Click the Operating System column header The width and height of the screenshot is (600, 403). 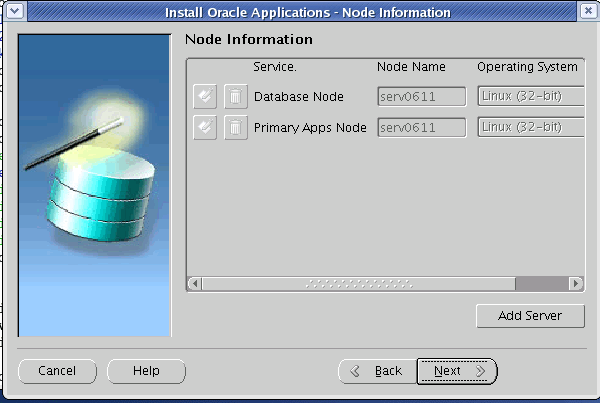point(527,67)
